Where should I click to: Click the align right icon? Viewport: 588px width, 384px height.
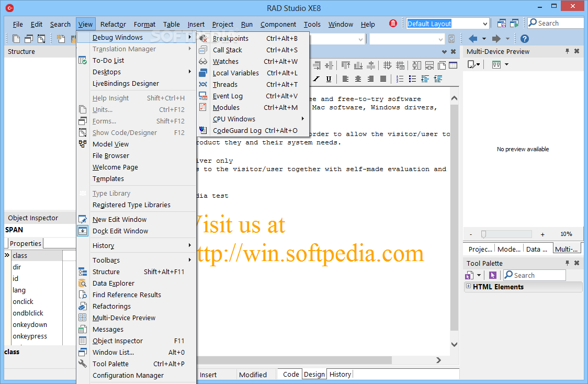point(370,79)
